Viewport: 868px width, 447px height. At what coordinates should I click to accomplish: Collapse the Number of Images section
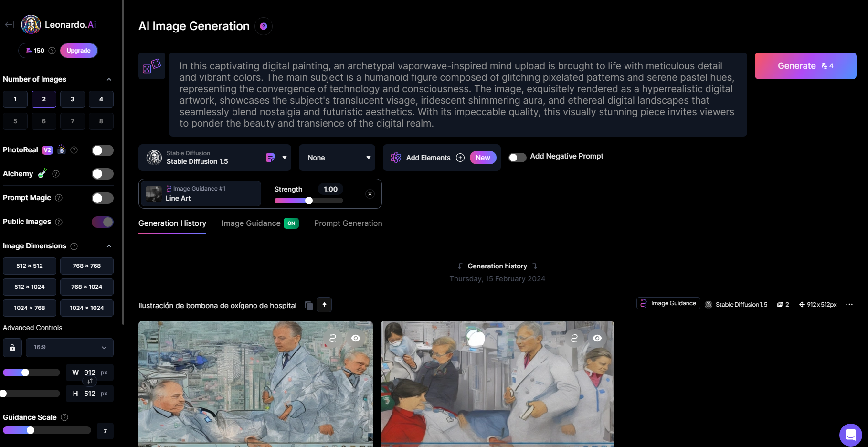[x=109, y=79]
